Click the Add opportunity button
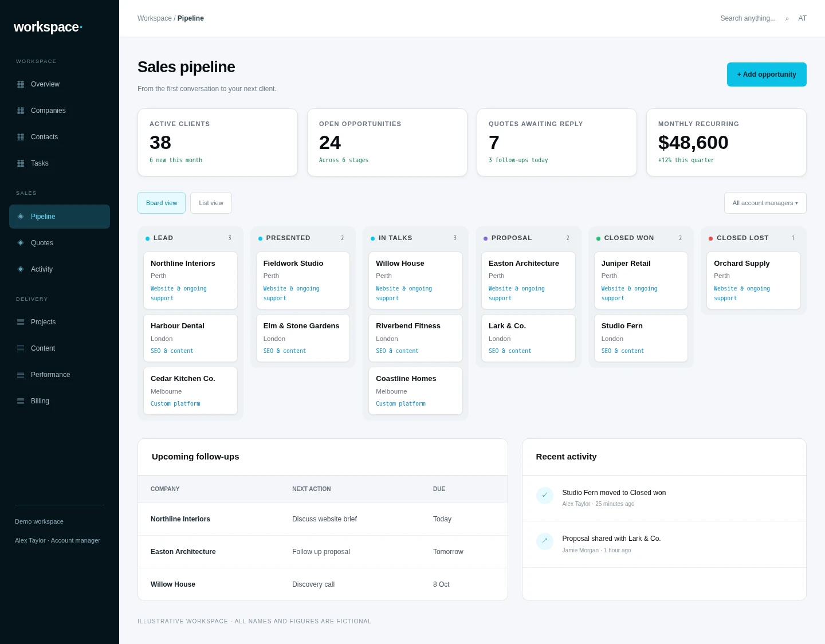Screen dimensions: 825x644 [767, 74]
